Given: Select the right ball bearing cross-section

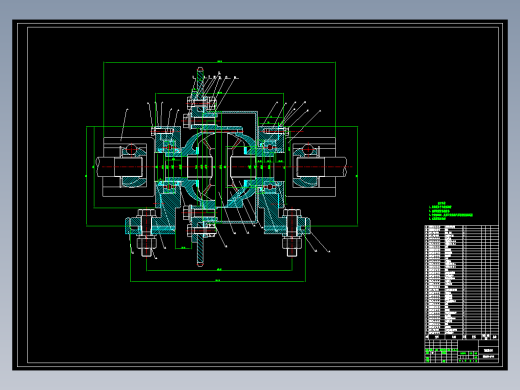Looking at the screenshot, I should tap(307, 165).
